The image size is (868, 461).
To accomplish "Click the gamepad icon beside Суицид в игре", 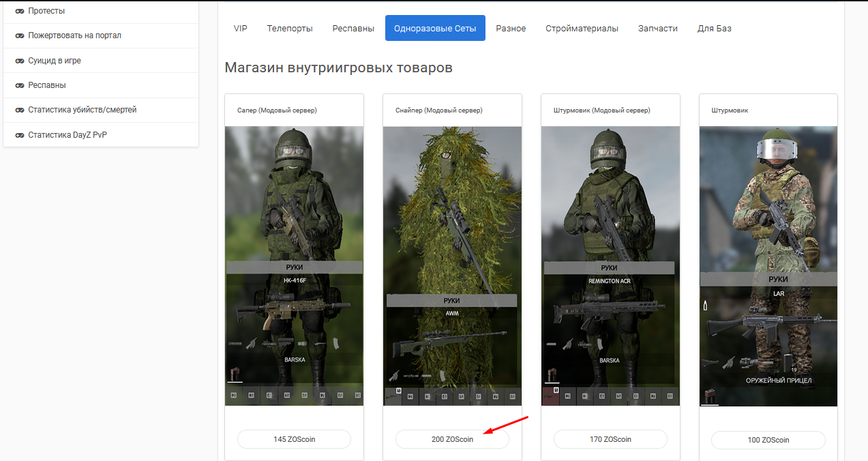I will click(x=20, y=61).
